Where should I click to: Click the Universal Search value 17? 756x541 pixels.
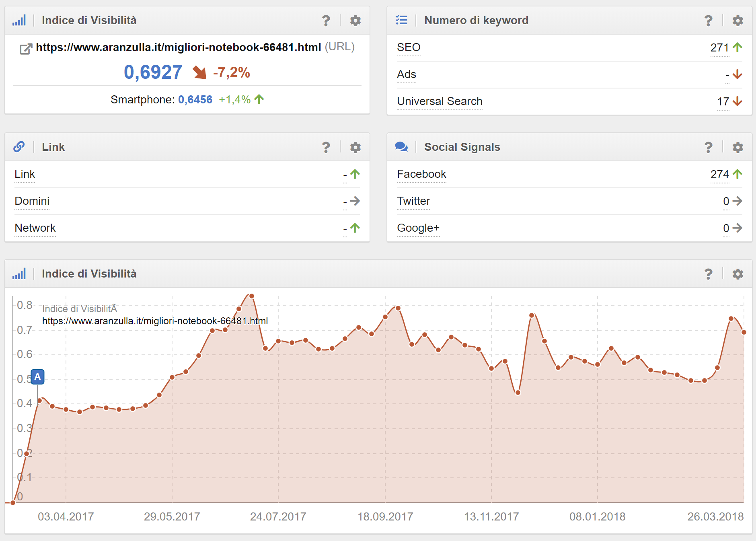click(723, 102)
